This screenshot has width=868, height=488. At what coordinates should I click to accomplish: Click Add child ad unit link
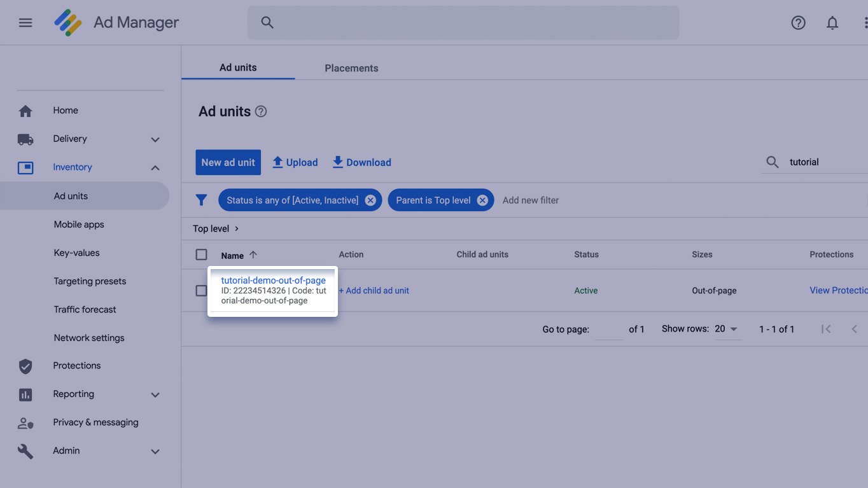pos(374,291)
